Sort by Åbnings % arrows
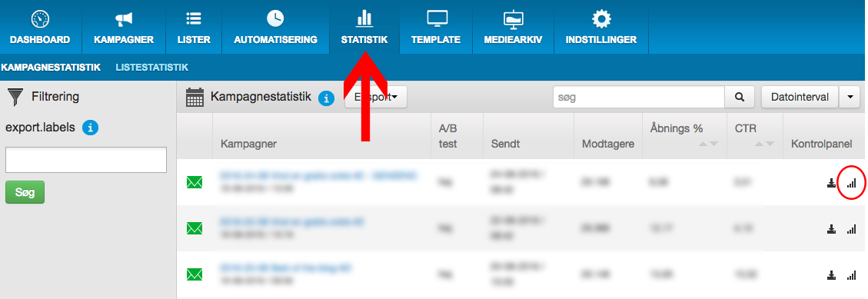Image resolution: width=868 pixels, height=299 pixels. pyautogui.click(x=707, y=144)
